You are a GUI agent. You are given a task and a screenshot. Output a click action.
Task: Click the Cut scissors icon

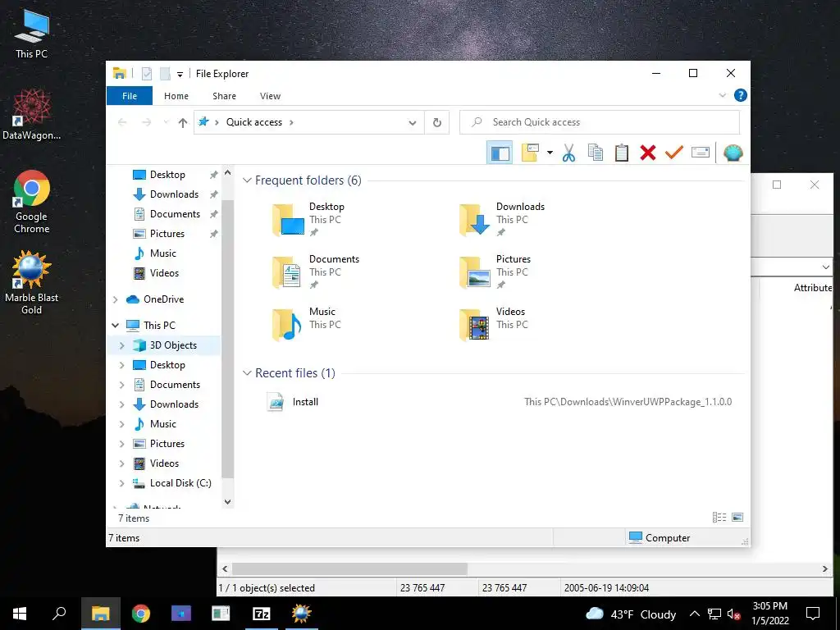569,153
